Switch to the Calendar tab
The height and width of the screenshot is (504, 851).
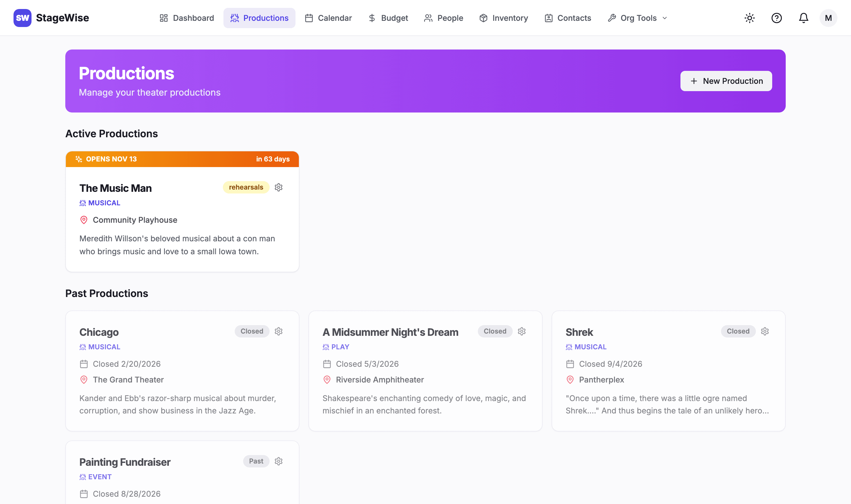click(x=328, y=18)
